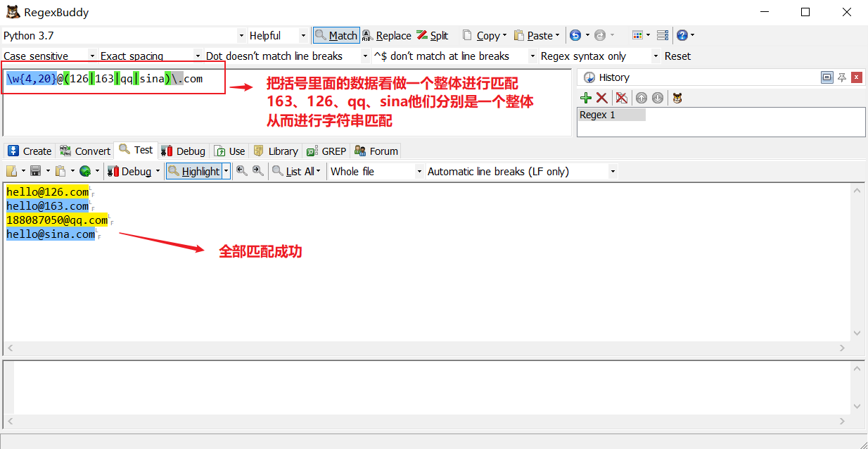
Task: Click the 188087050@qq.com test line
Action: (57, 220)
